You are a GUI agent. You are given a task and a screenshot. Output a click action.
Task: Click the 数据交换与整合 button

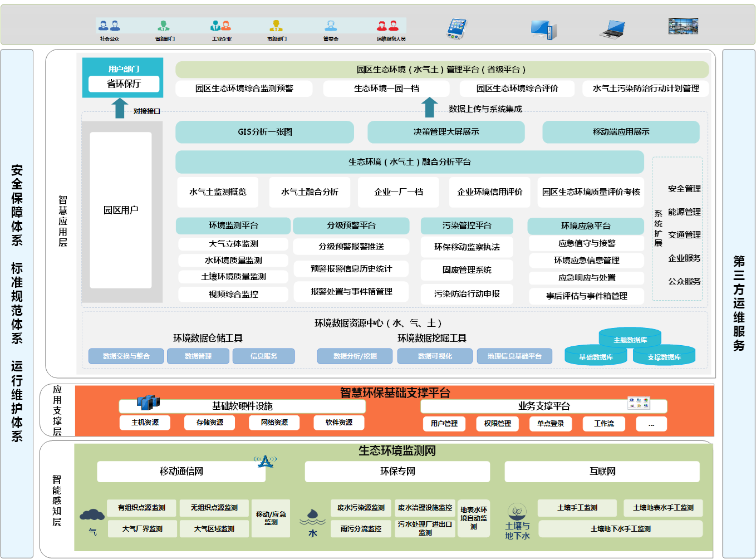click(126, 356)
